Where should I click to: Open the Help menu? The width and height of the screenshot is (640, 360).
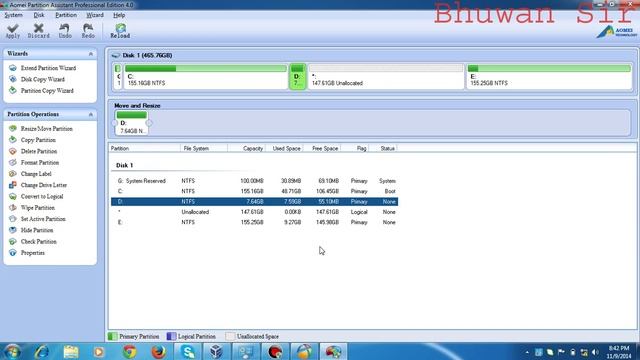(x=119, y=15)
